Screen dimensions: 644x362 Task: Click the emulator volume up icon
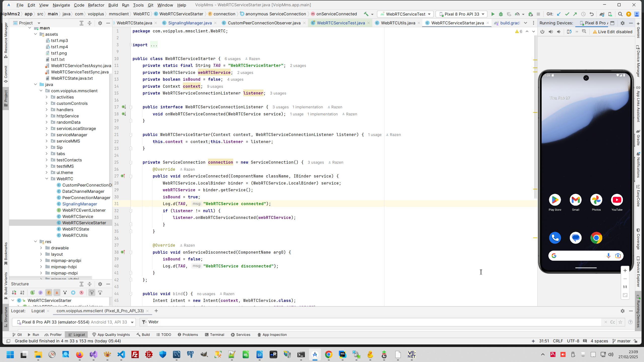point(551,32)
